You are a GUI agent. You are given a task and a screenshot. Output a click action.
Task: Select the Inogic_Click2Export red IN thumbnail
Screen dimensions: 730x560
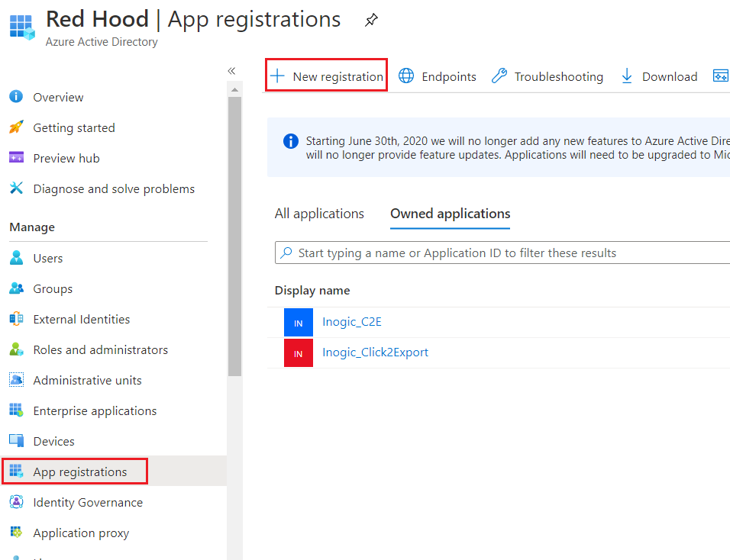click(x=299, y=353)
